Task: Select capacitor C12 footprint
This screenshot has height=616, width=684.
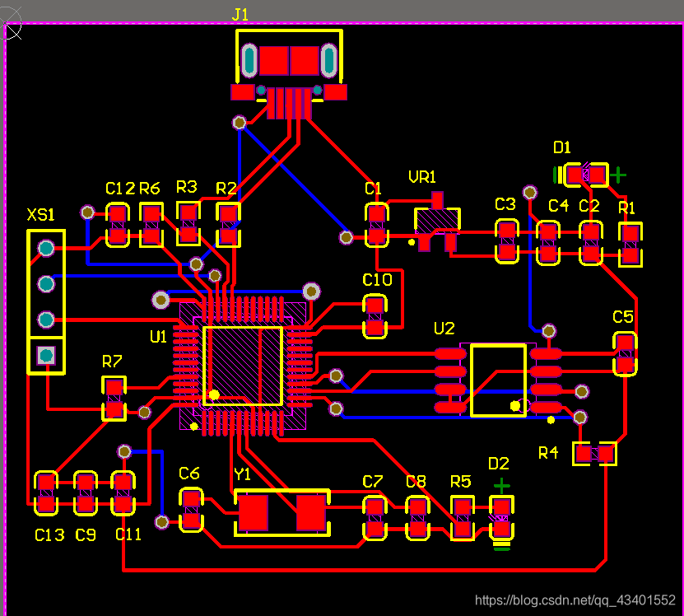Action: pos(118,225)
